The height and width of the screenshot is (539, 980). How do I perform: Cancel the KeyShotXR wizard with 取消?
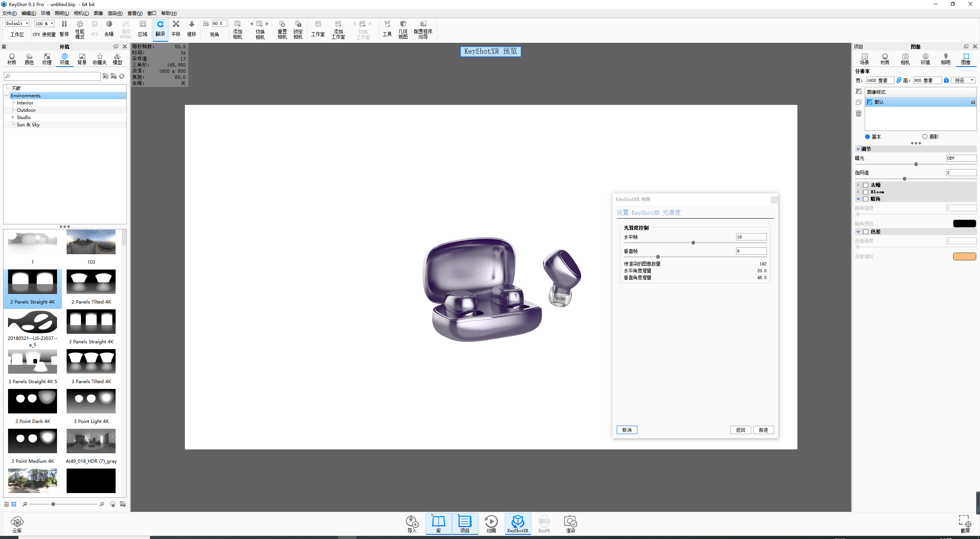[x=627, y=430]
